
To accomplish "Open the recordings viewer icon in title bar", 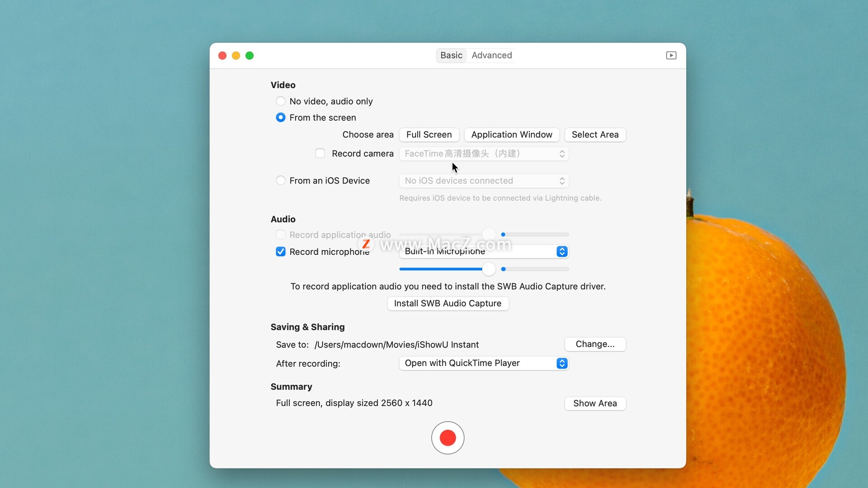I will 671,56.
